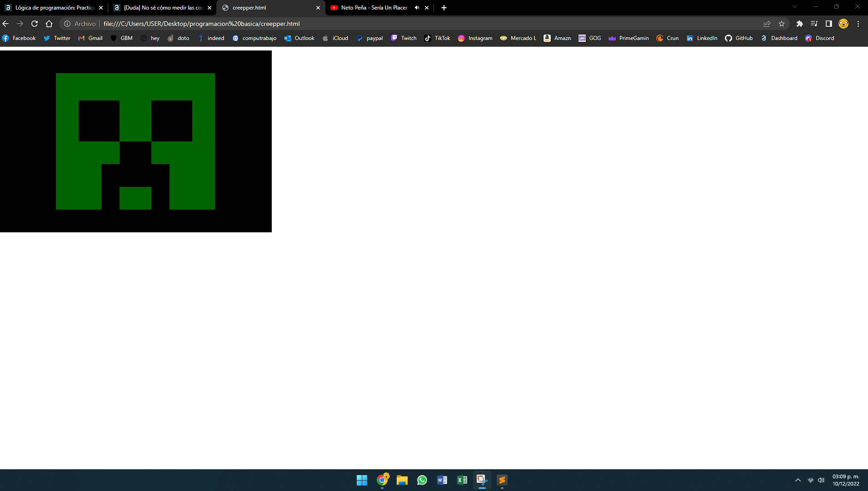
Task: Open the Discord bookmark
Action: (820, 38)
